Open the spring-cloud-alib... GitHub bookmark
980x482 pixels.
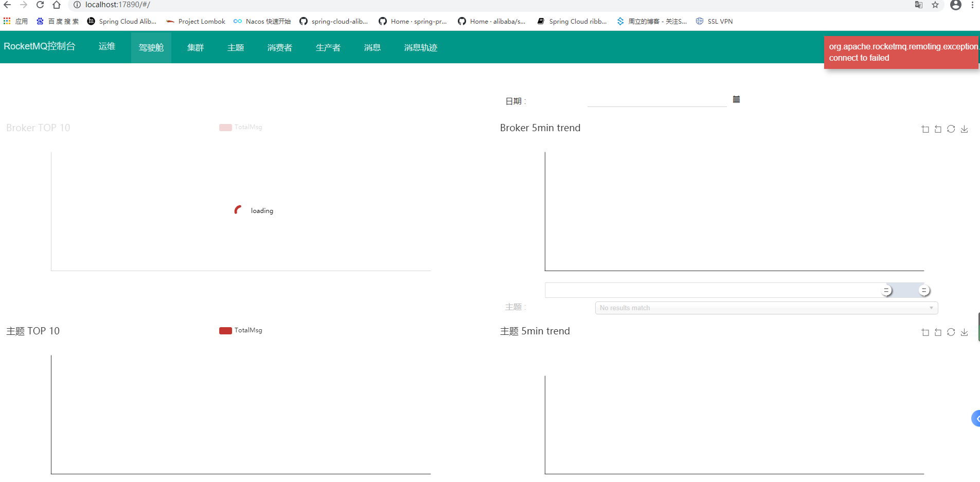point(334,21)
